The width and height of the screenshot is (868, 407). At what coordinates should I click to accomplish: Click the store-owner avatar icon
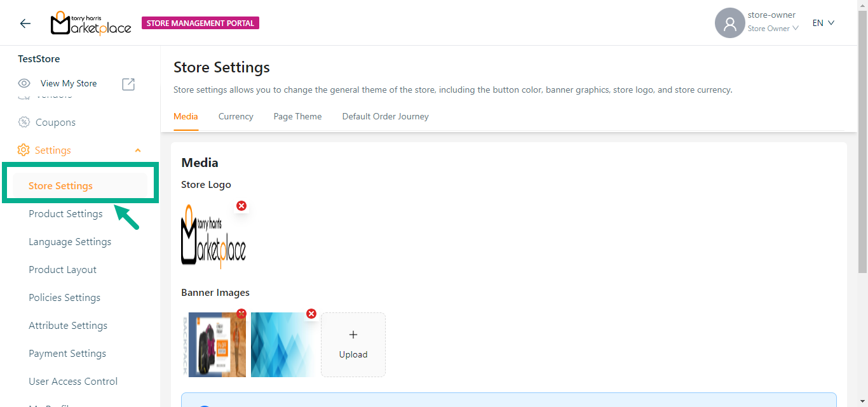coord(729,23)
